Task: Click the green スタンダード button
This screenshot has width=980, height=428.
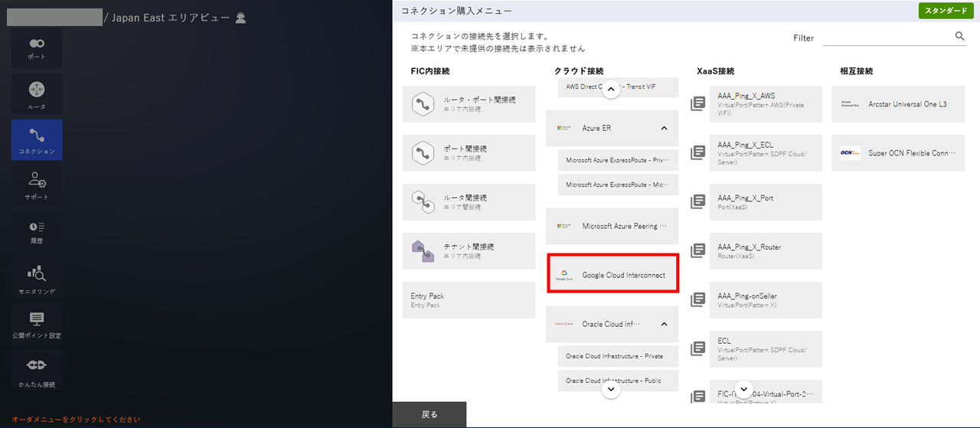Action: click(946, 11)
